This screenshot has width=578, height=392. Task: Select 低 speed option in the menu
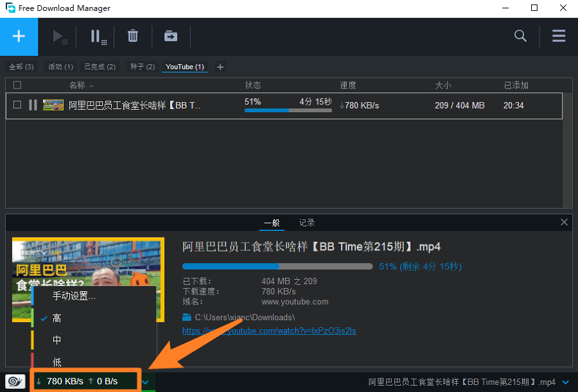(57, 362)
